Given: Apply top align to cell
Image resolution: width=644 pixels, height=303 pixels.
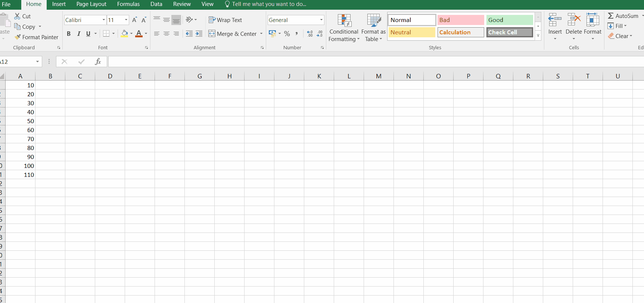Looking at the screenshot, I should coord(157,20).
